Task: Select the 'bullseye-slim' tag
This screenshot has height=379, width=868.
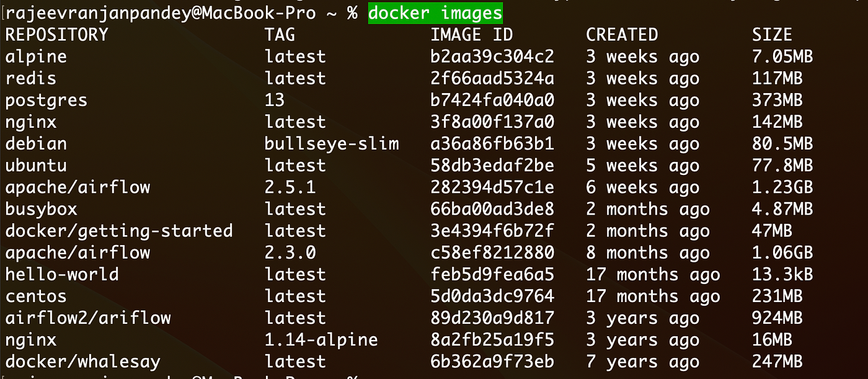Action: [332, 144]
